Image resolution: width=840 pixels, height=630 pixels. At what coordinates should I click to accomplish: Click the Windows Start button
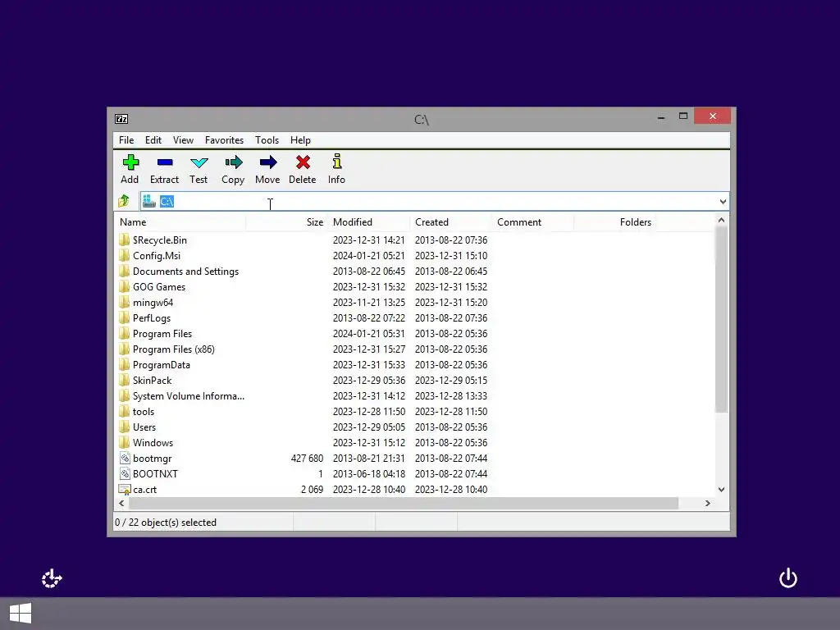click(21, 614)
